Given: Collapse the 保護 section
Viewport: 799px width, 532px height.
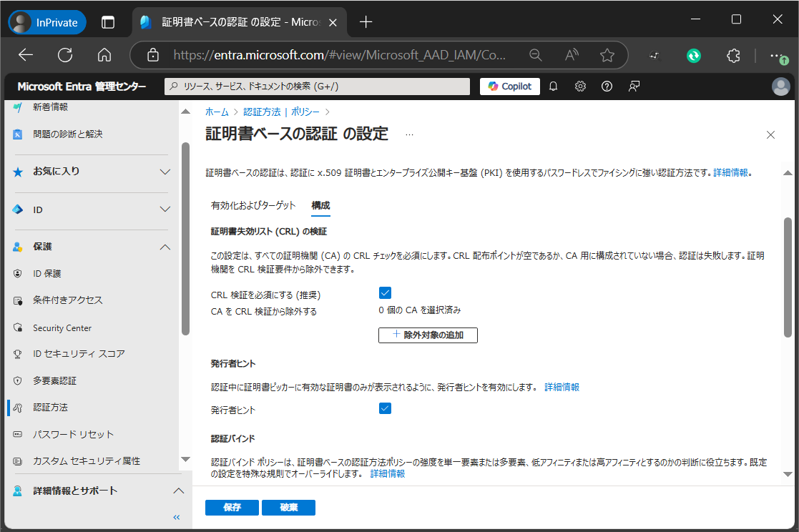Looking at the screenshot, I should [165, 247].
